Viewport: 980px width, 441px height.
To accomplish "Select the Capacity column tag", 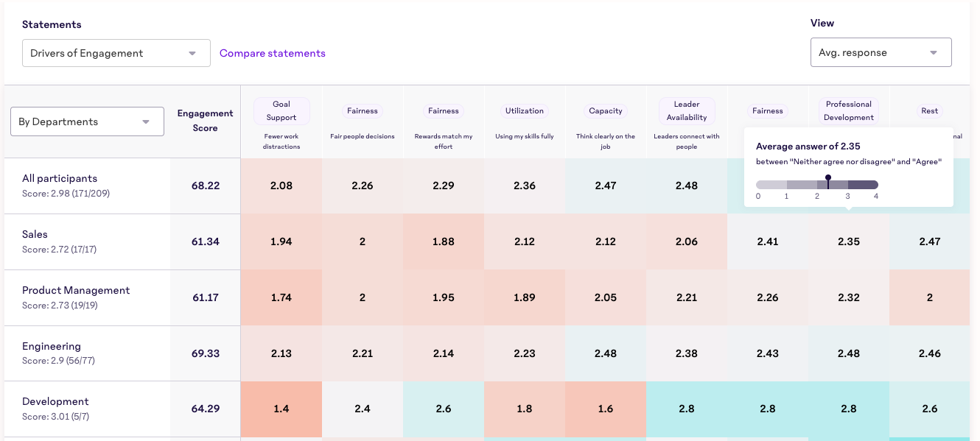I will pos(606,111).
